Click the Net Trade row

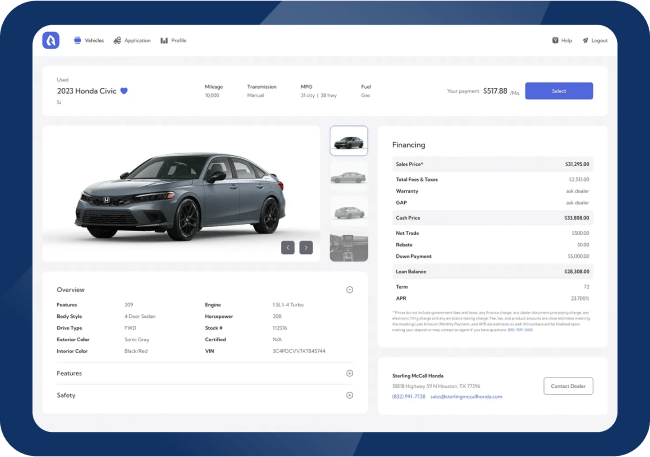(x=492, y=233)
